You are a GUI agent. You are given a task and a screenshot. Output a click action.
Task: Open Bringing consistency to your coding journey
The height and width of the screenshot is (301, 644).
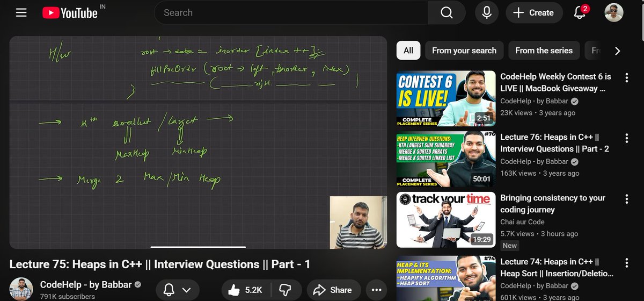click(553, 204)
